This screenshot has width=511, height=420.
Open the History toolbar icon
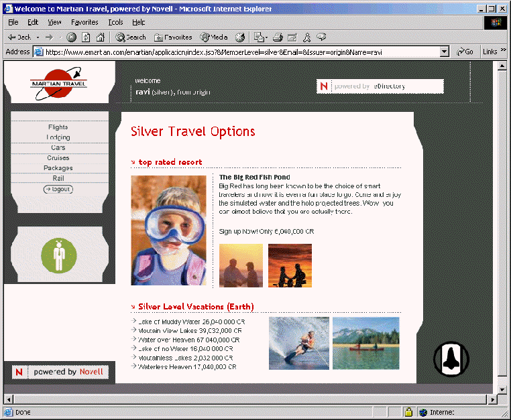pos(239,38)
